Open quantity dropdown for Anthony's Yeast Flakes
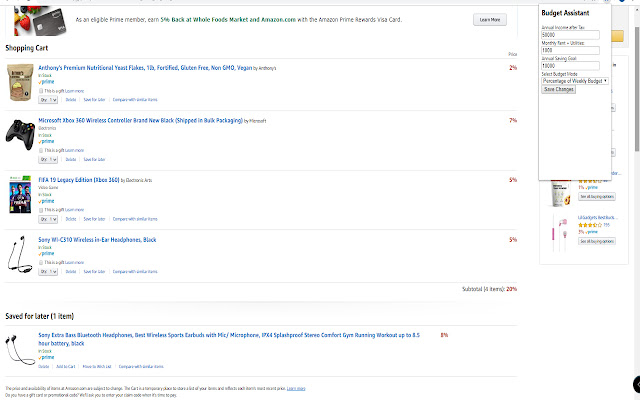 [x=48, y=100]
